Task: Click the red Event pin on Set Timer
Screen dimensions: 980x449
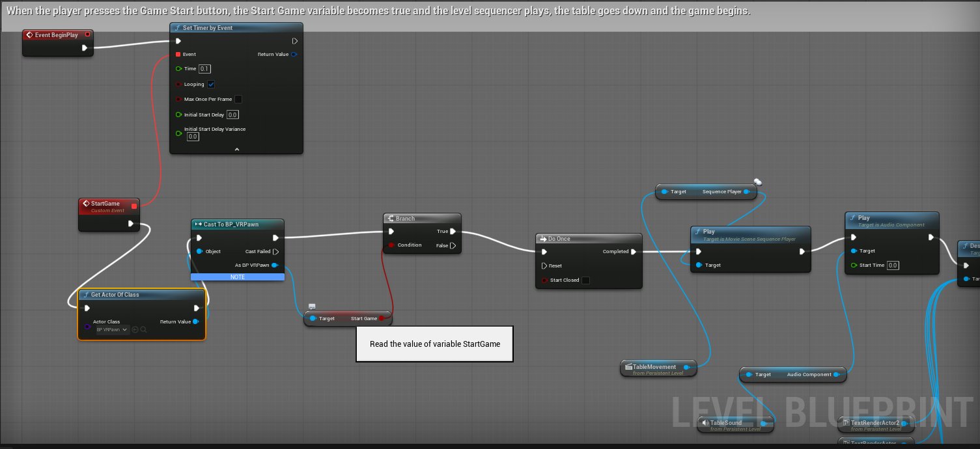Action: tap(178, 55)
